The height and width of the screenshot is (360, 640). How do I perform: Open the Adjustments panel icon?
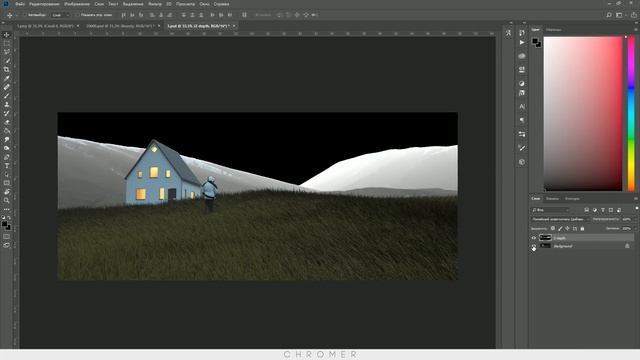pyautogui.click(x=522, y=83)
